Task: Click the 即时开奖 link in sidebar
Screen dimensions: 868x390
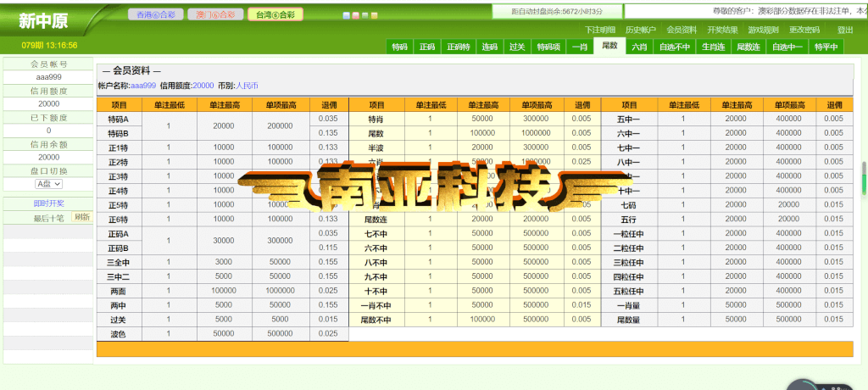Action: coord(48,203)
